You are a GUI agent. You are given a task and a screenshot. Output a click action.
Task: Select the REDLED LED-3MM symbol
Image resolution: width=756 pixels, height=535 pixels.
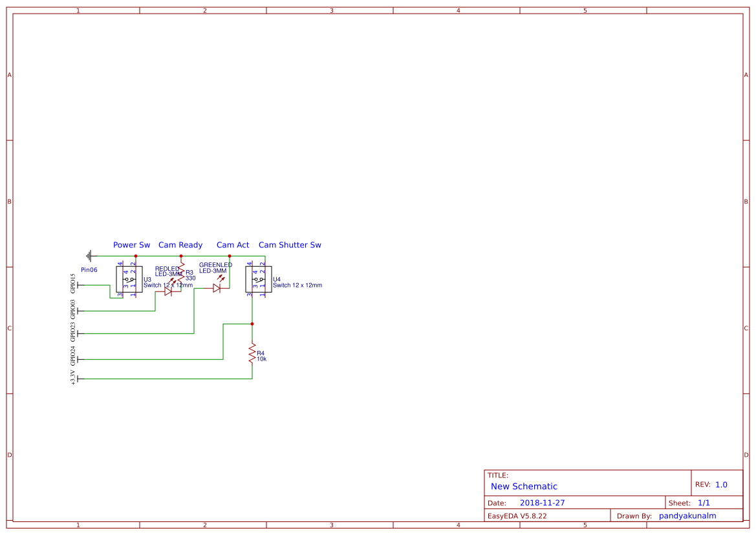[167, 291]
